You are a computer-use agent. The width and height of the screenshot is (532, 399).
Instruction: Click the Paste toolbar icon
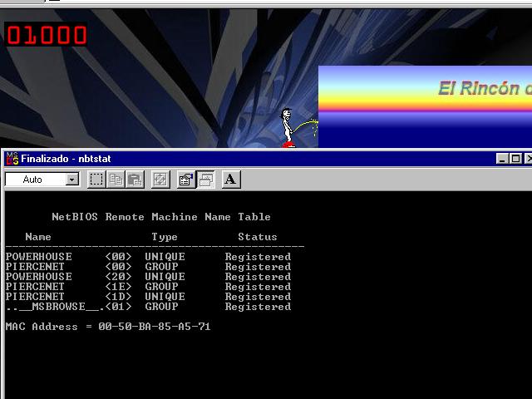135,180
